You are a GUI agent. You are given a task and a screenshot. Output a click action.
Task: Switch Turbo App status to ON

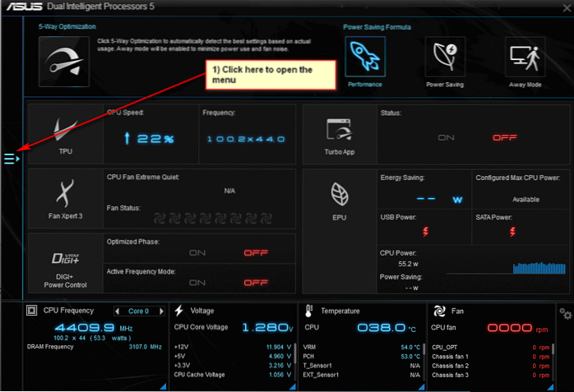pos(447,138)
